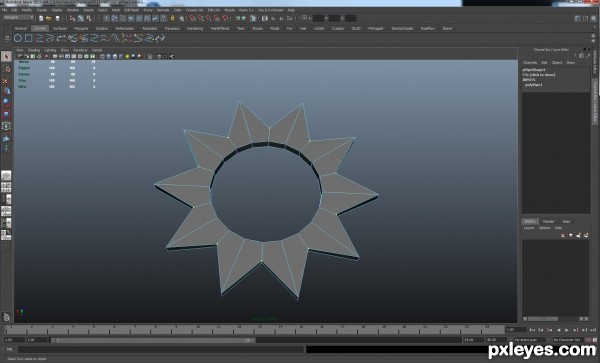Click the Select by hierarchy icon

(x=72, y=18)
